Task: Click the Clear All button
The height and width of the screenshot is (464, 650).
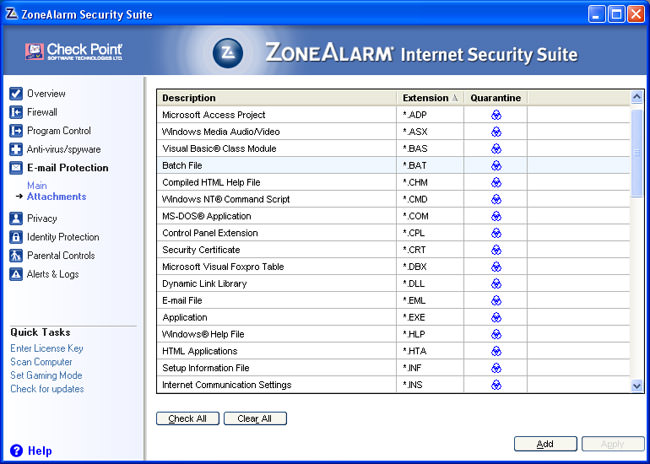Action: [255, 418]
